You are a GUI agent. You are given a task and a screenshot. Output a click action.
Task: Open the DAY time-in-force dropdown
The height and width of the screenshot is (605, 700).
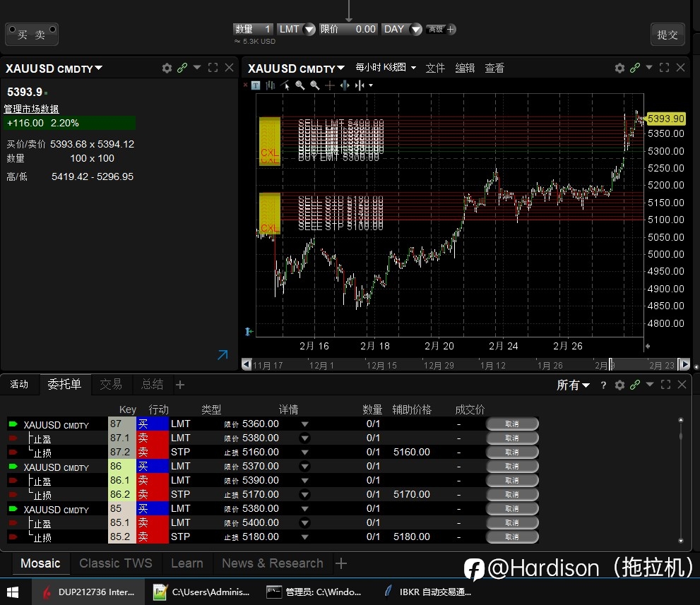pyautogui.click(x=401, y=29)
